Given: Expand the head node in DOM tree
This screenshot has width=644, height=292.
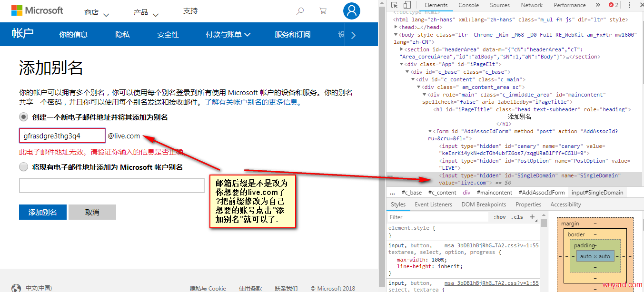Looking at the screenshot, I should click(x=396, y=28).
